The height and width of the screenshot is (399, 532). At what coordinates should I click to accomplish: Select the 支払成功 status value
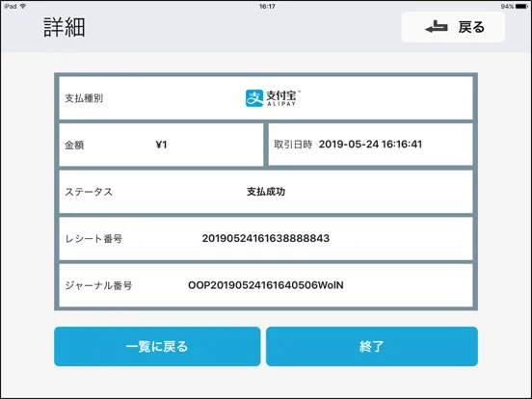(x=266, y=192)
